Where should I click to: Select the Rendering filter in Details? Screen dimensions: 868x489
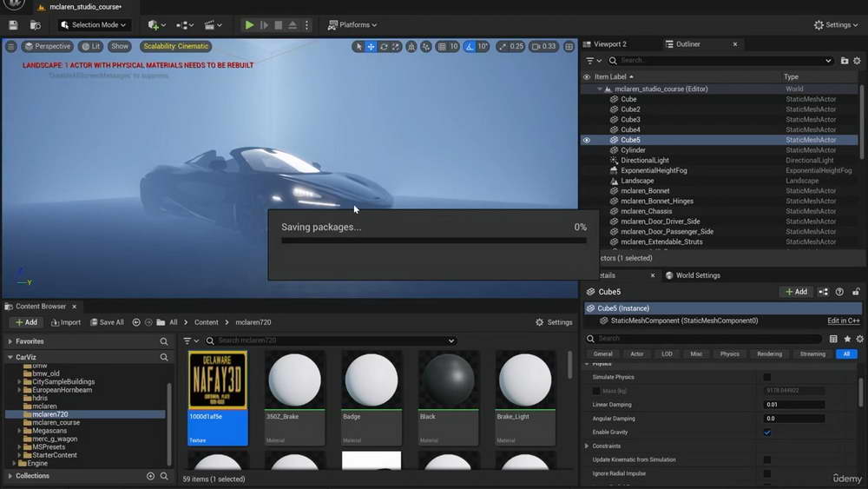tap(769, 354)
